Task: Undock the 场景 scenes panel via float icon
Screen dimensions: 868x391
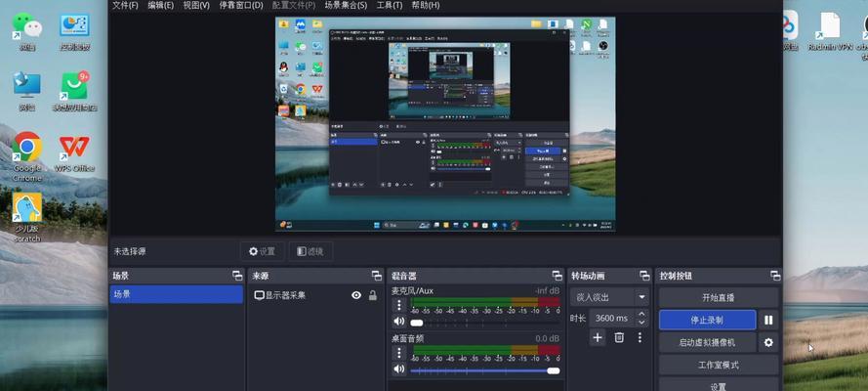Action: [237, 276]
